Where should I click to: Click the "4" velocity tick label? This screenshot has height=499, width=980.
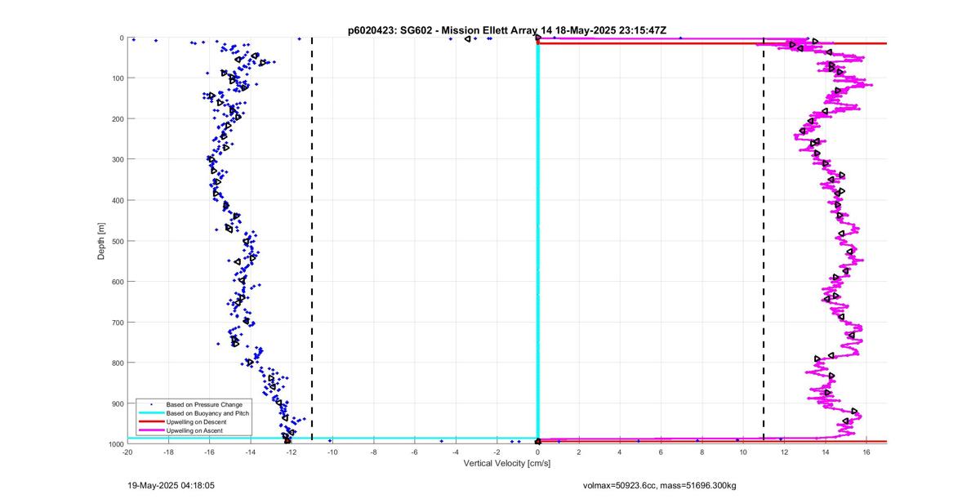point(620,451)
